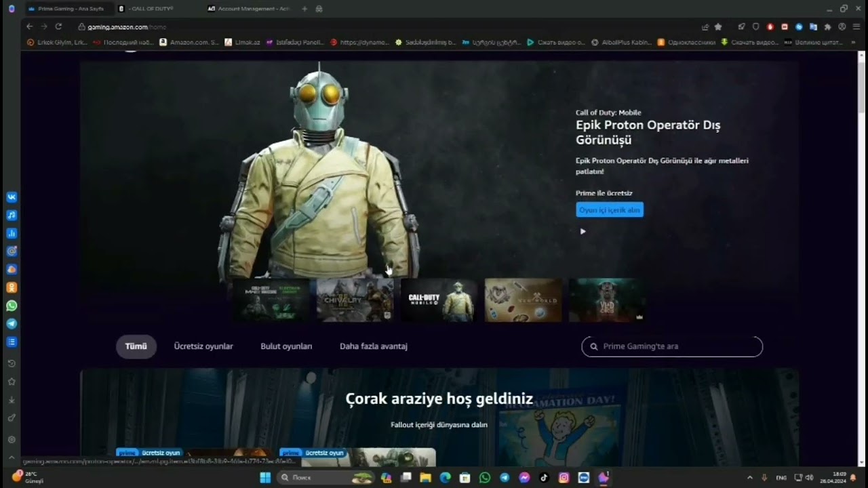Select the Daha fazla avantaj tab
The width and height of the screenshot is (868, 488).
(x=374, y=346)
